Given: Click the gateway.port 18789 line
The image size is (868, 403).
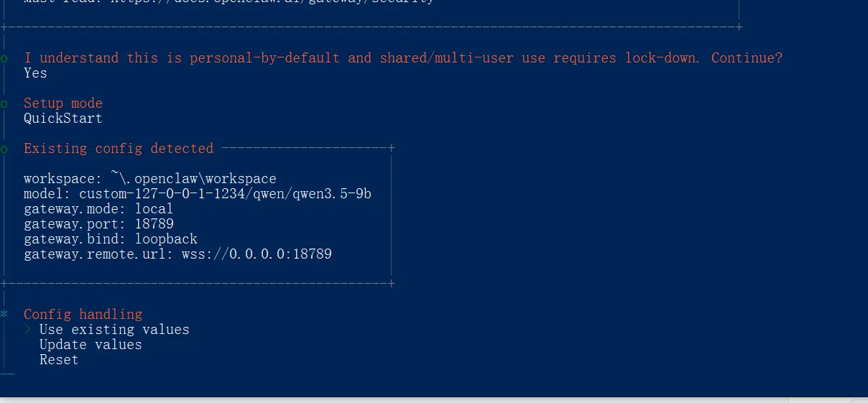Looking at the screenshot, I should (98, 224).
